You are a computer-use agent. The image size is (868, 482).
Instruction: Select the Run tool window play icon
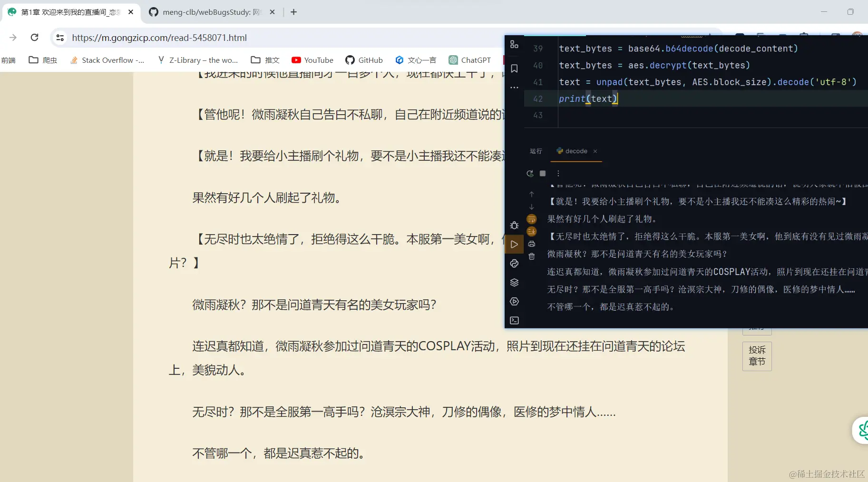[x=514, y=244]
